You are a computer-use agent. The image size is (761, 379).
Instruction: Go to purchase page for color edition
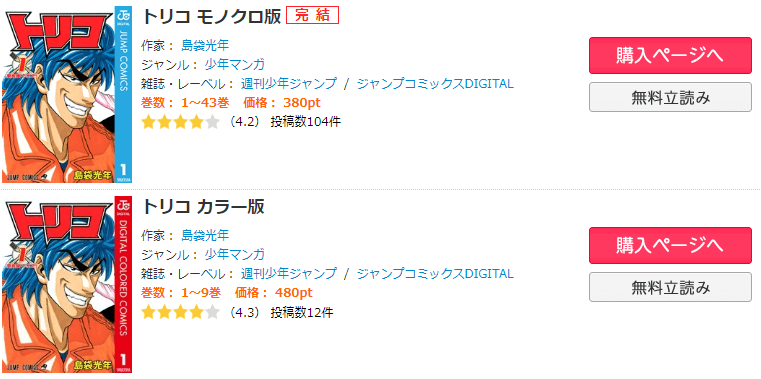click(670, 246)
